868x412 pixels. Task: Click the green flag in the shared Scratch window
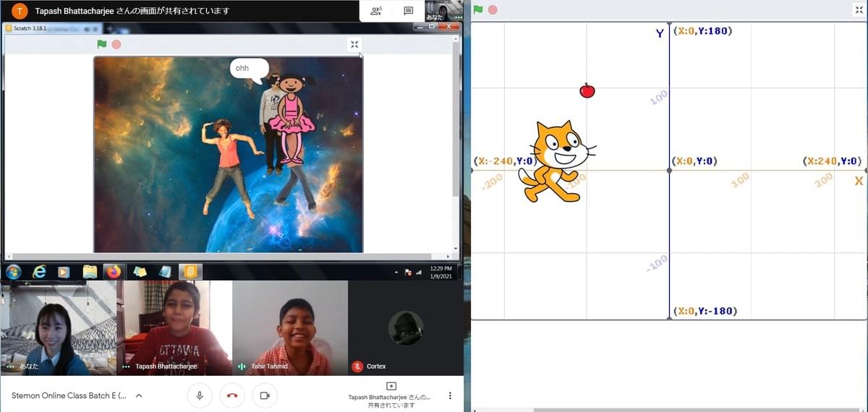coord(102,44)
